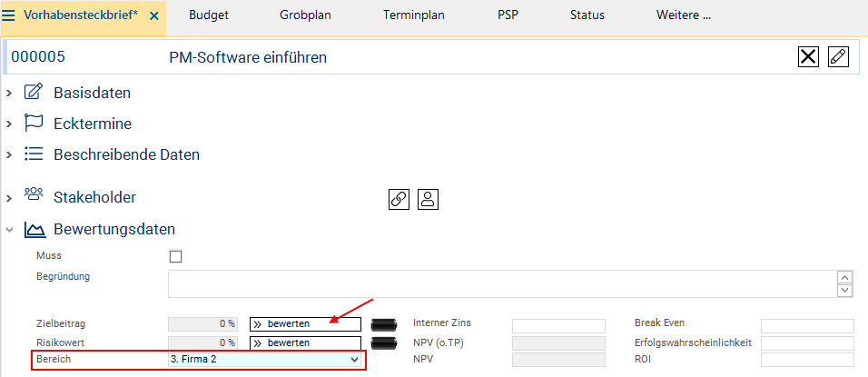868x377 pixels.
Task: Click the black indicator icon beside Risikowert
Action: coord(385,343)
